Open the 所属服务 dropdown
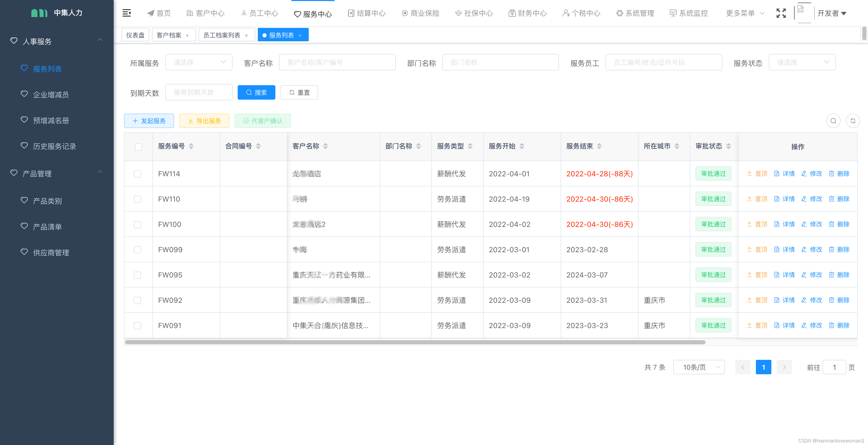 pyautogui.click(x=199, y=62)
